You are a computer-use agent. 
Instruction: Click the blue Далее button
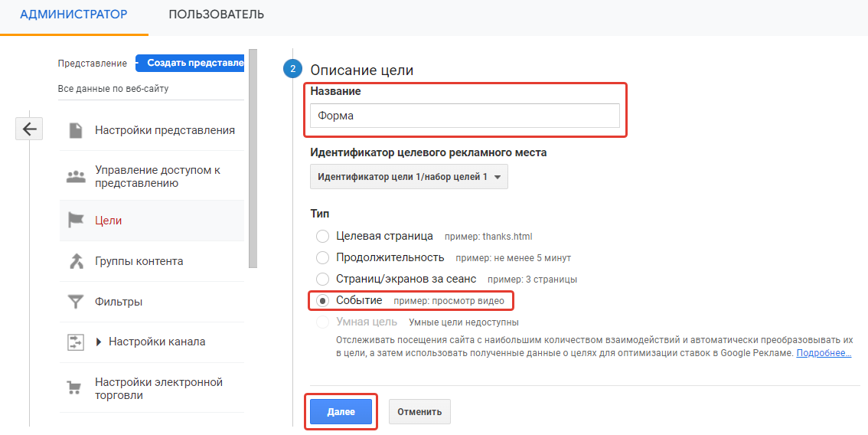341,412
